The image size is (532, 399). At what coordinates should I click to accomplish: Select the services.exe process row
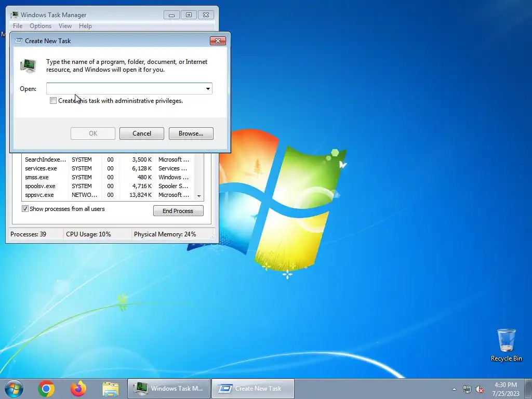(108, 168)
